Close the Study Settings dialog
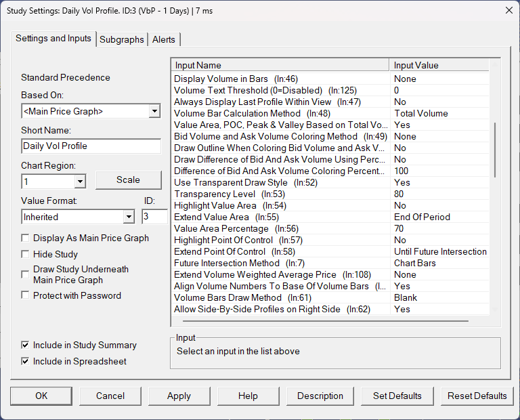The height and width of the screenshot is (420, 520). 508,11
